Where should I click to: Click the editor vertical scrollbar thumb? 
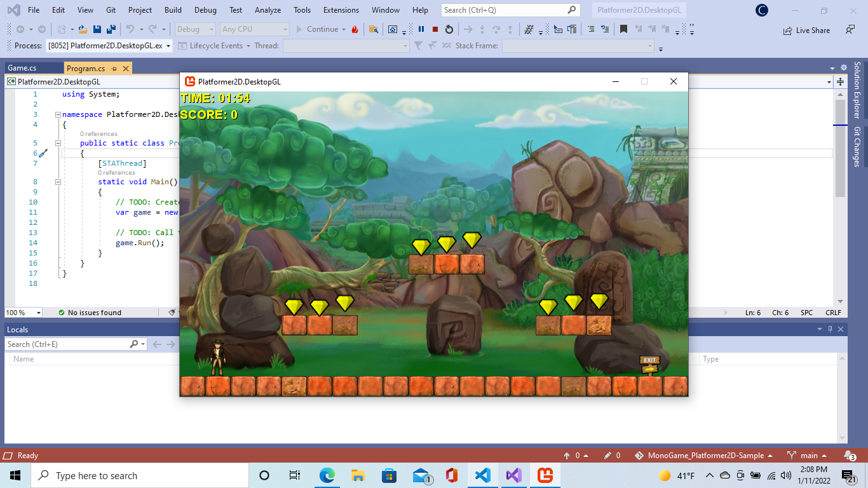840,149
